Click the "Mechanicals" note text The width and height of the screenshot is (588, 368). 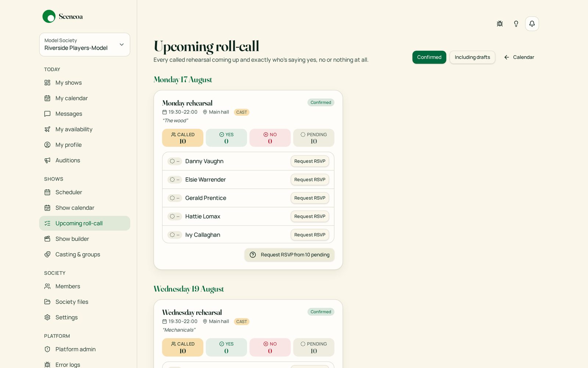click(179, 330)
